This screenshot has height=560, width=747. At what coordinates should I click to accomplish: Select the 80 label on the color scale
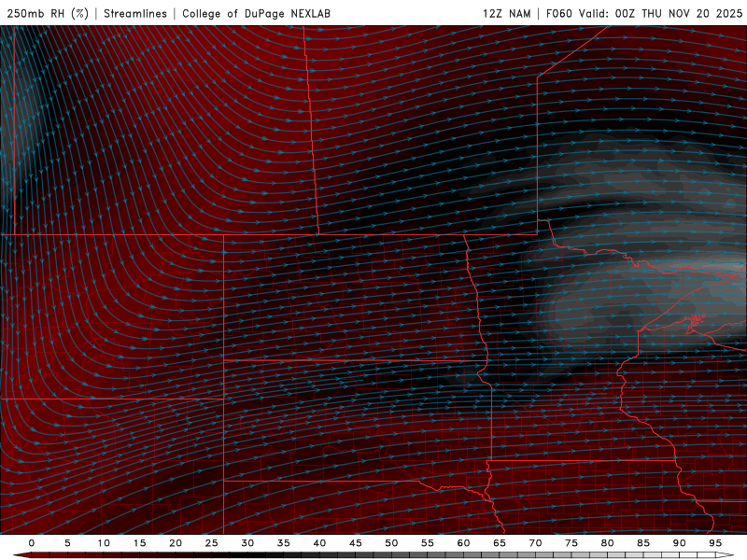[x=608, y=543]
